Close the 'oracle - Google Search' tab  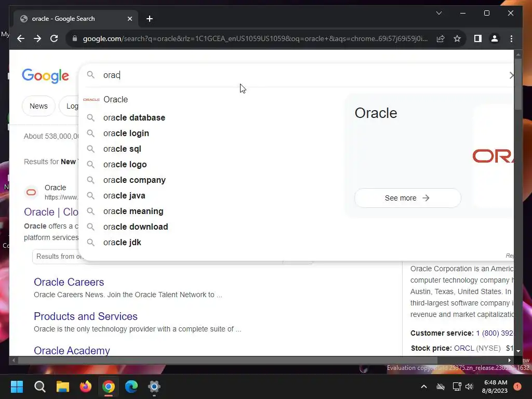[x=129, y=19]
